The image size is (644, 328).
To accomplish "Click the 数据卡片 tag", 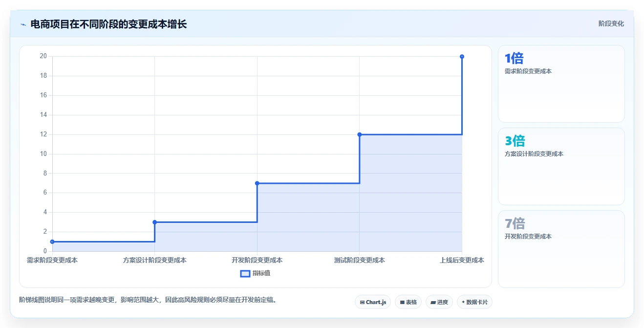I will coord(474,302).
